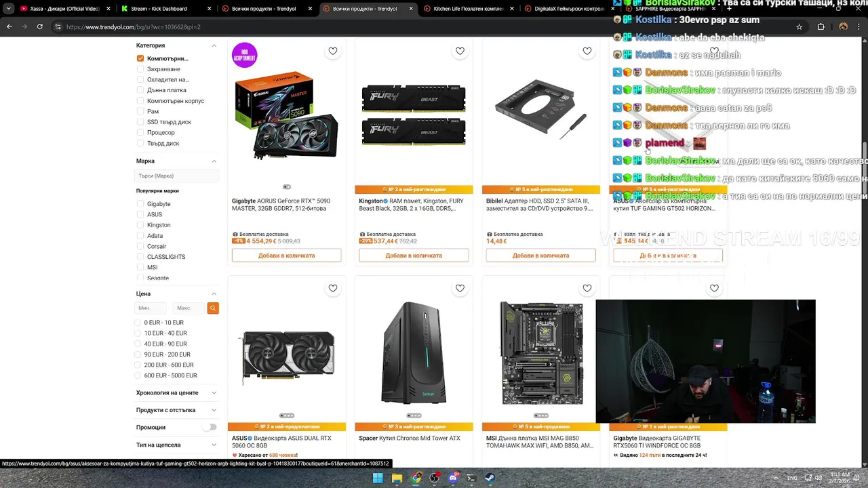Add the Bibilel HDD adapter to cart
Screen dimensions: 868x488
coord(541,256)
